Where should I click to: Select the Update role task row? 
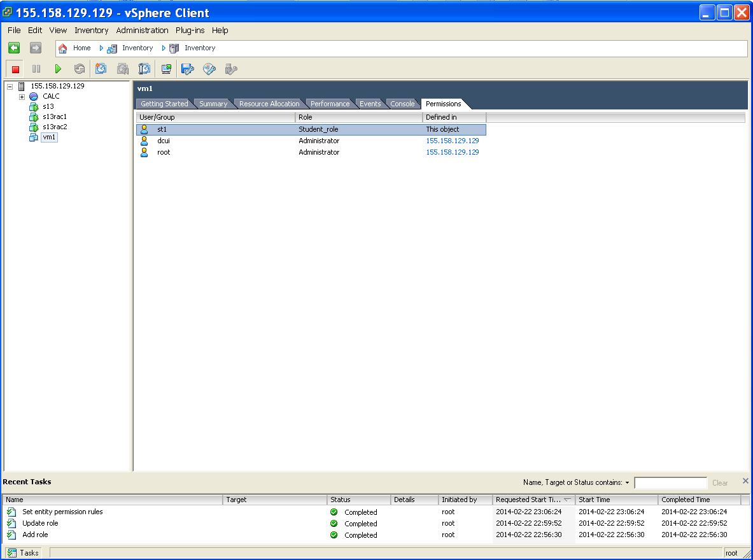point(376,524)
